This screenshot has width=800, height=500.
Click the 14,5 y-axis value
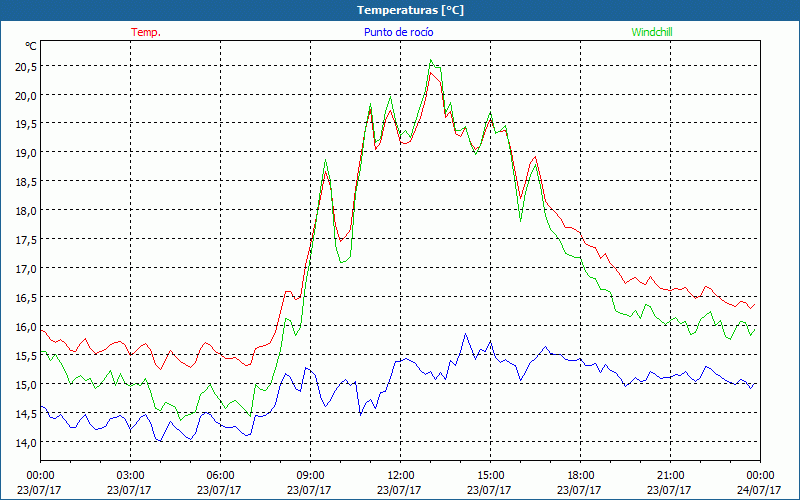click(26, 414)
